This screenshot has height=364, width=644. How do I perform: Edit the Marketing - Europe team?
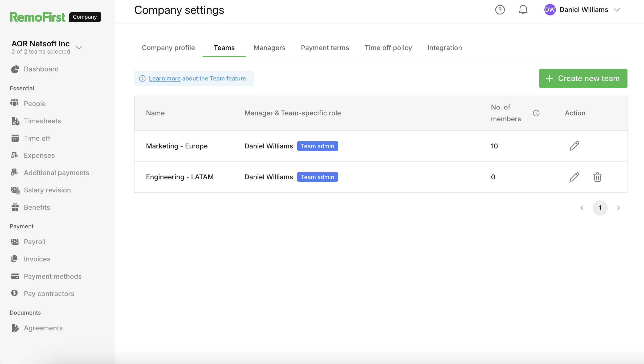click(x=574, y=146)
